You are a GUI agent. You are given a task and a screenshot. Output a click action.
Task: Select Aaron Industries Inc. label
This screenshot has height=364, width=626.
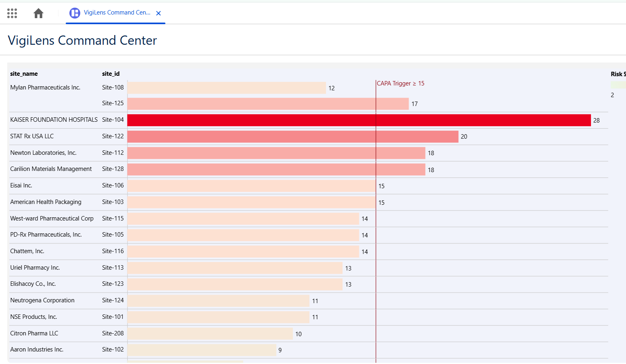tap(37, 349)
